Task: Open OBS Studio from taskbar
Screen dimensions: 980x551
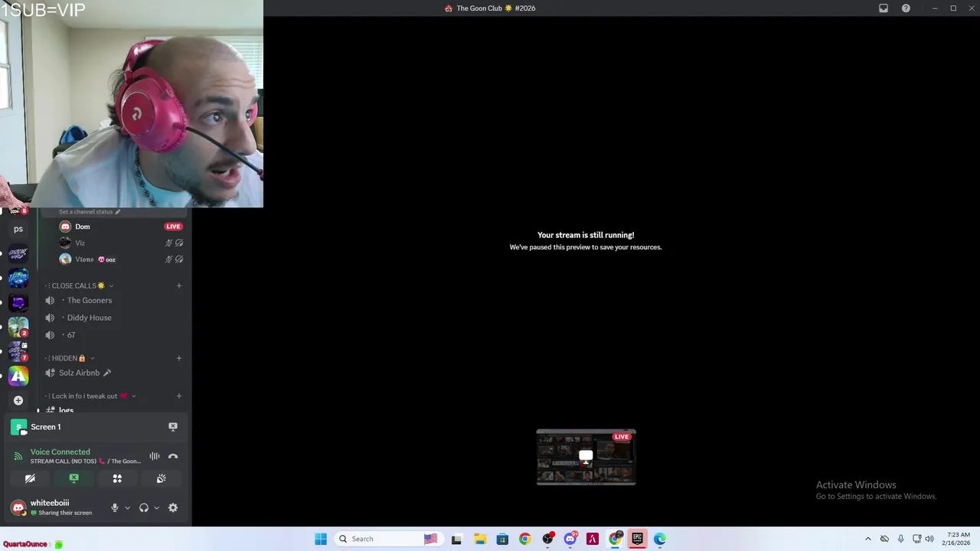Action: [547, 539]
